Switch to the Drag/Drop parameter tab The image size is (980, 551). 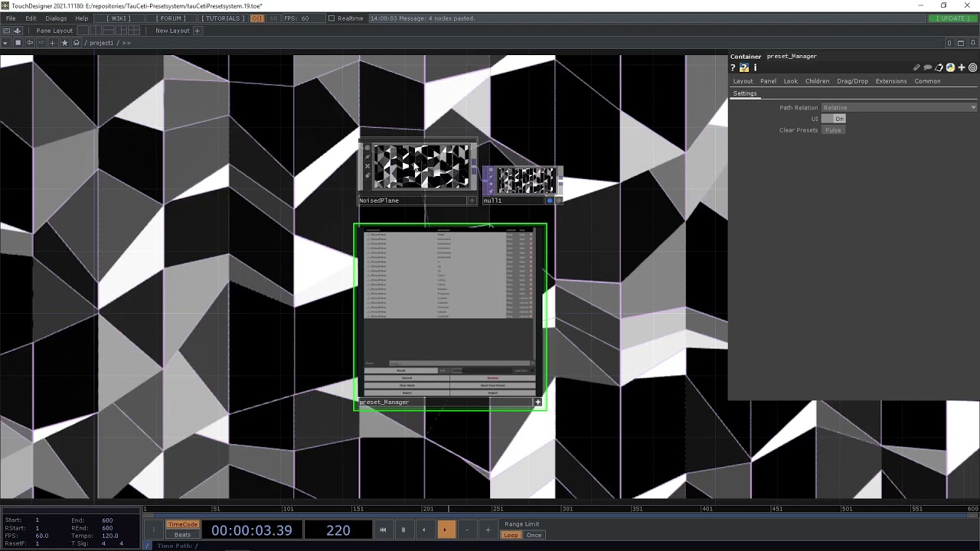(x=852, y=81)
